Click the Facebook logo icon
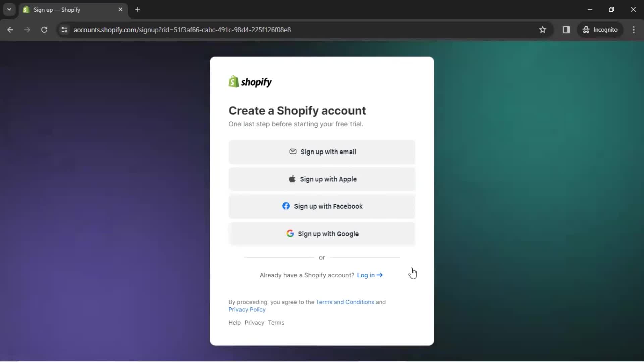 (285, 206)
